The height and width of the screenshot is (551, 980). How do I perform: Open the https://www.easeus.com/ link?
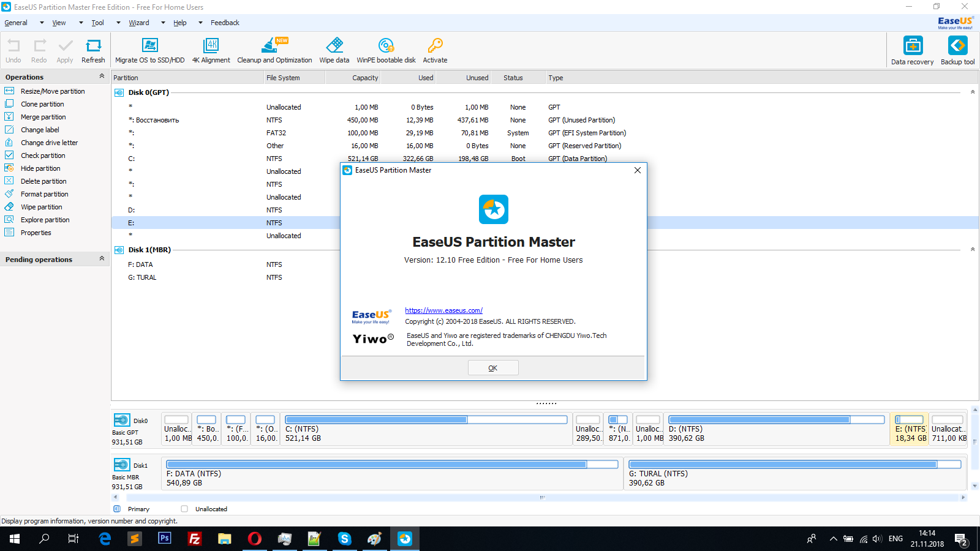coord(443,310)
